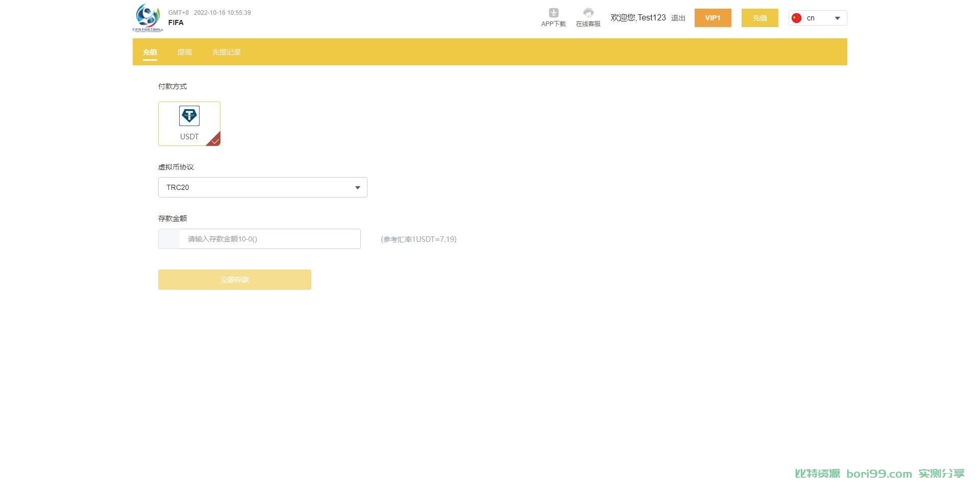Switch to the 充值 tab
This screenshot has height=493, width=980.
pos(150,52)
